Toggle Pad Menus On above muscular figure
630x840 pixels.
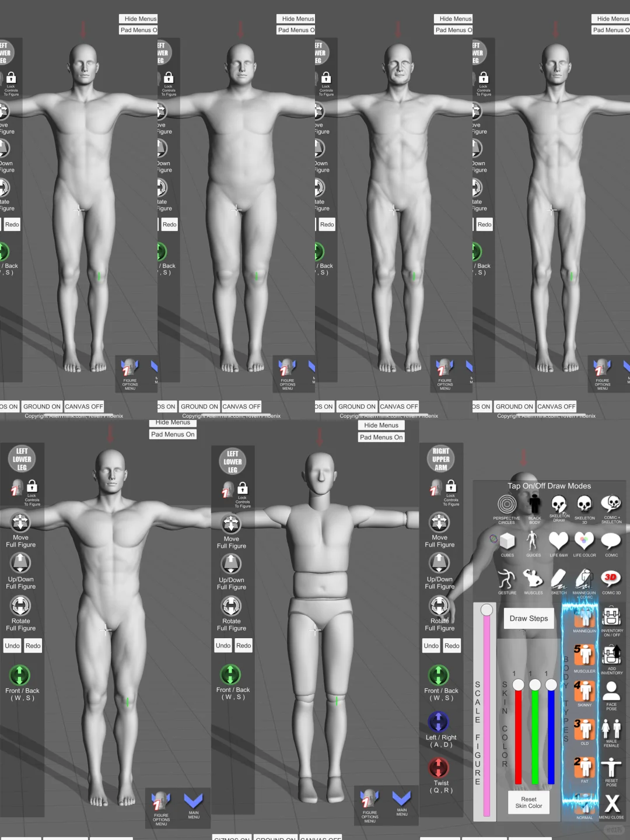coord(173,435)
